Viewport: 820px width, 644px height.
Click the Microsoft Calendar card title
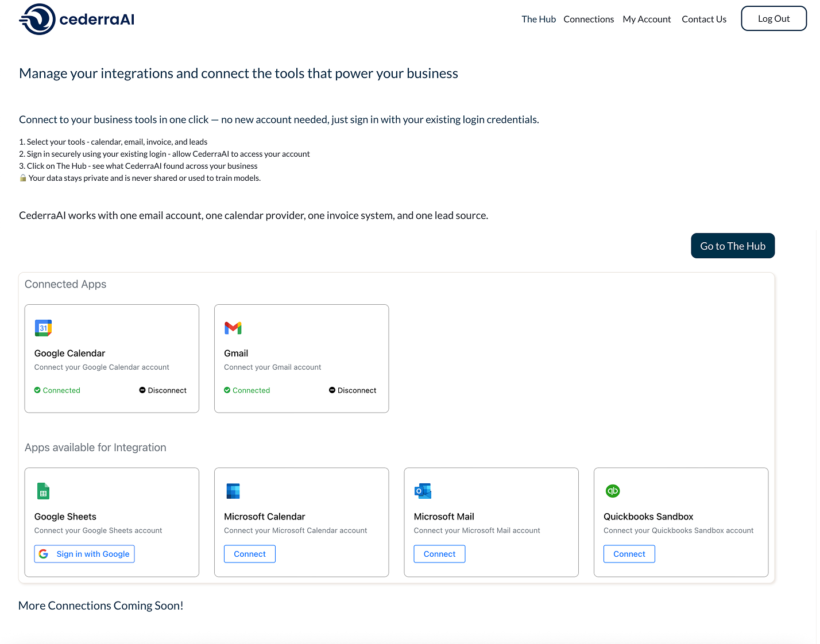[x=265, y=517]
